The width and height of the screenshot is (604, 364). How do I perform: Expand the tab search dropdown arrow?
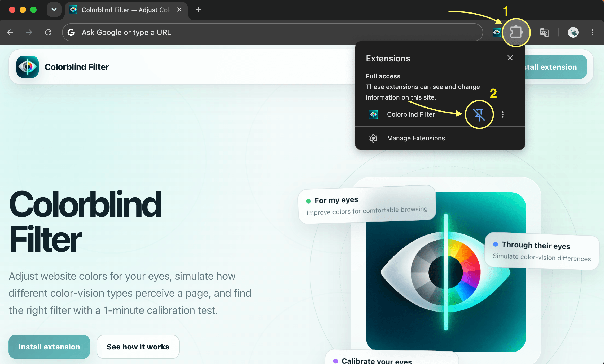pyautogui.click(x=54, y=10)
